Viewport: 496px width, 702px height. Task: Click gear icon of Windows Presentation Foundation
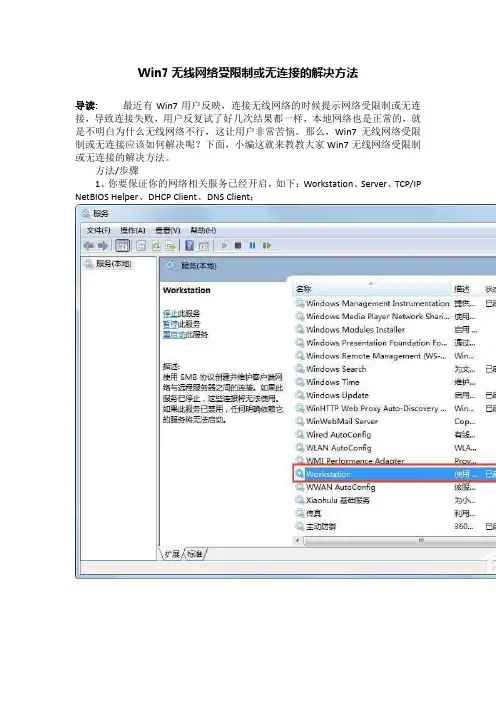coord(299,342)
